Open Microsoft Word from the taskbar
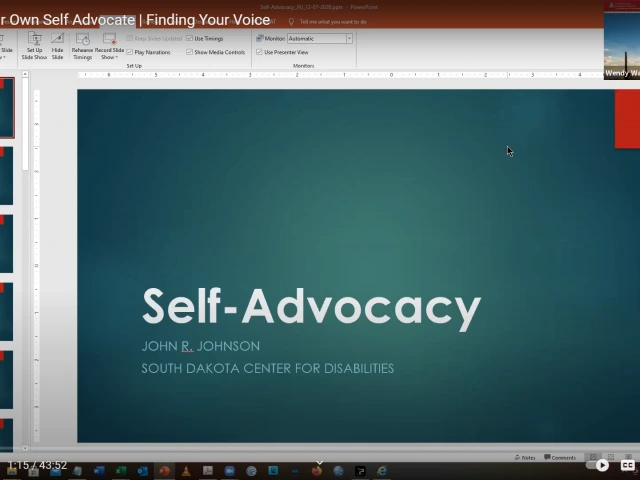640x480 pixels. pos(98,471)
